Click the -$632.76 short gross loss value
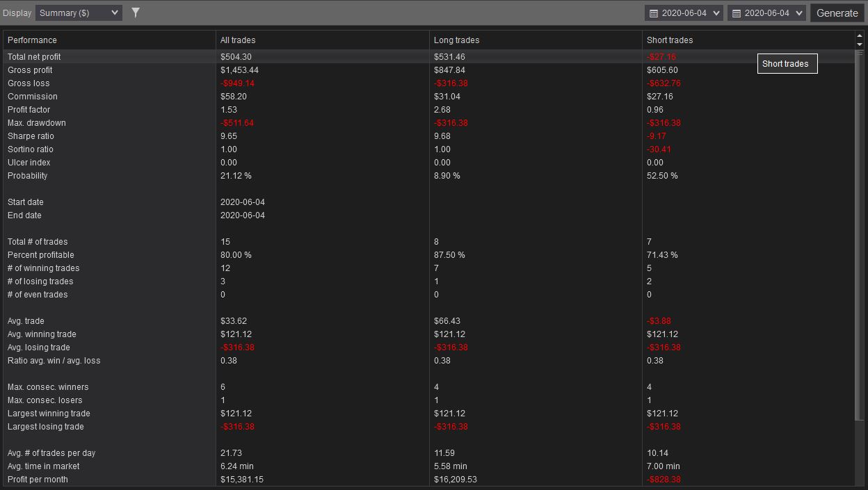The height and width of the screenshot is (490, 868). (664, 83)
